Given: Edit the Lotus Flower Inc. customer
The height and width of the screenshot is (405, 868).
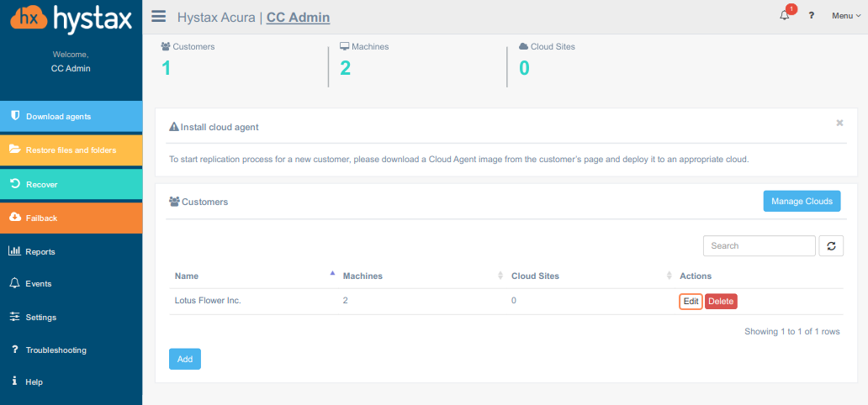Looking at the screenshot, I should pos(691,302).
